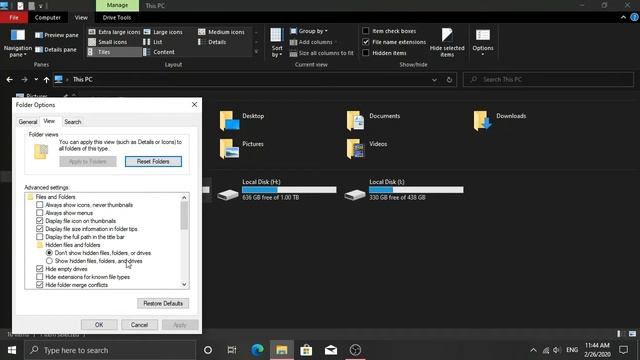Select Local Disk (I:) drive
640x360 pixels.
coord(404,190)
